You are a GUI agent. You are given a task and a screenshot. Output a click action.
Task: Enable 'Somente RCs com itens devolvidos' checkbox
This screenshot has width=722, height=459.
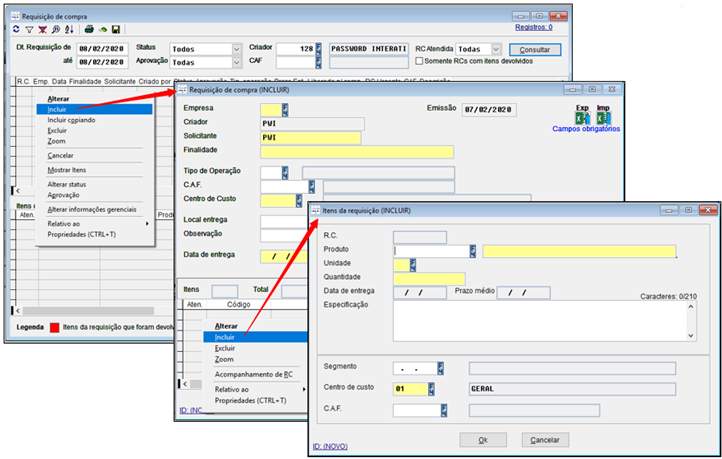[x=421, y=62]
